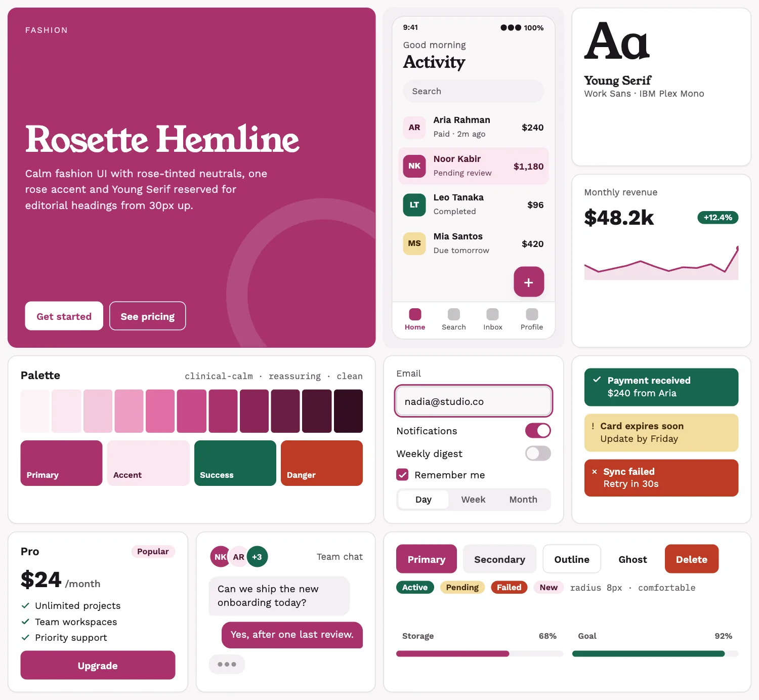
Task: Click the typing indicator dots bubble
Action: tap(227, 664)
